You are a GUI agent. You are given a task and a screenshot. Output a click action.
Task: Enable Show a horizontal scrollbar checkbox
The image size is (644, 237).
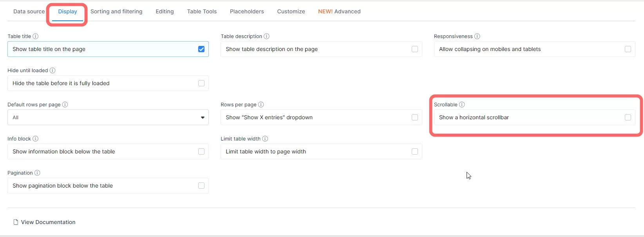coord(628,117)
